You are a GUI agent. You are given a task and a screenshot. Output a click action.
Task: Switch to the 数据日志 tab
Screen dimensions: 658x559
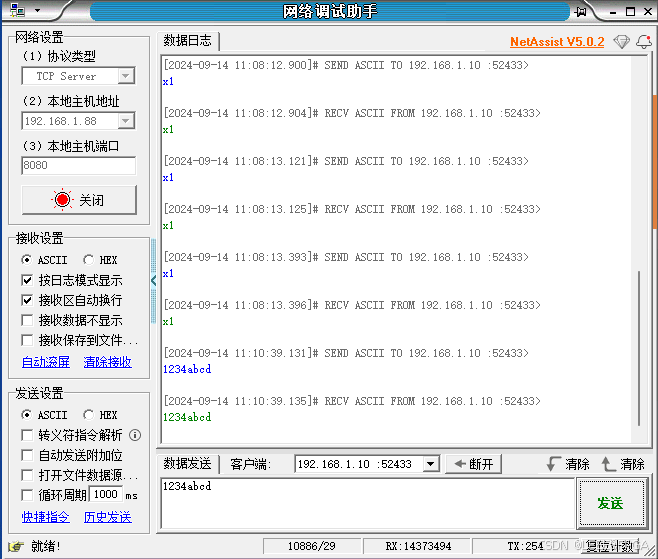click(x=187, y=40)
